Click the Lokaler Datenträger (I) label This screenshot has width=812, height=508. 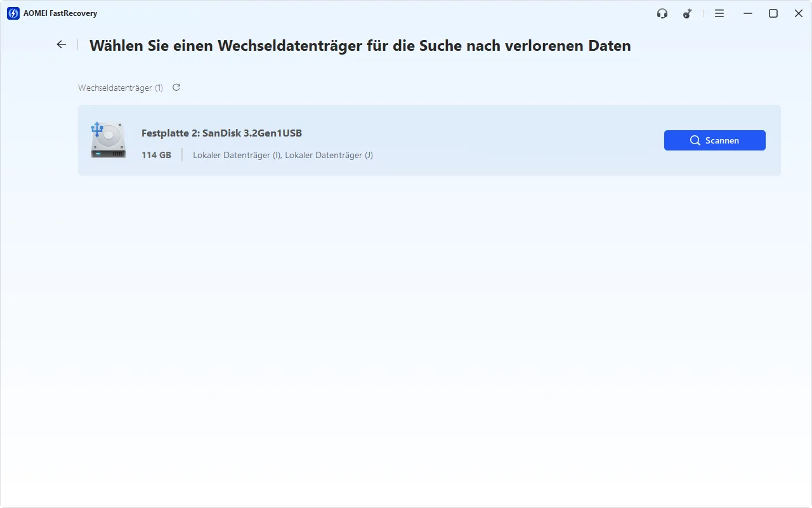coord(237,155)
